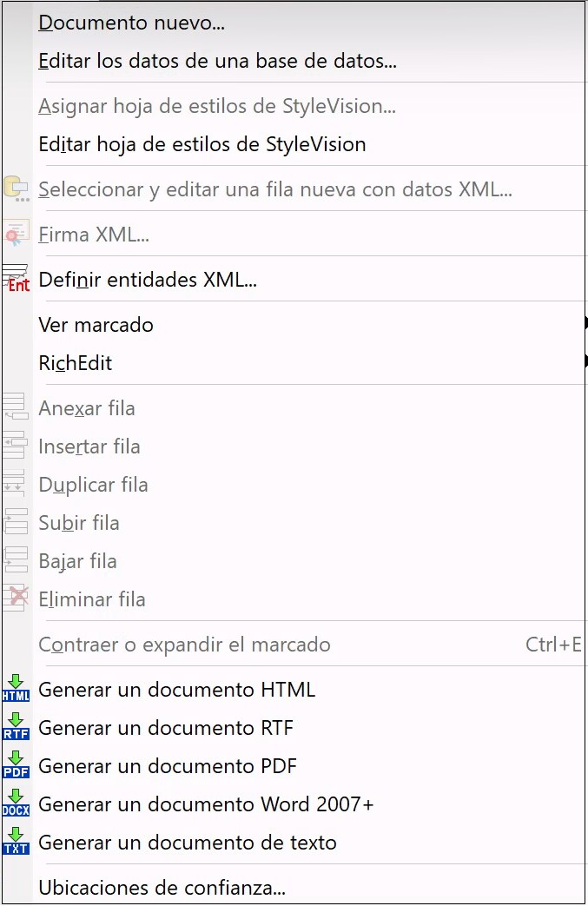Click the RTF green-arrow icon

coord(16,728)
